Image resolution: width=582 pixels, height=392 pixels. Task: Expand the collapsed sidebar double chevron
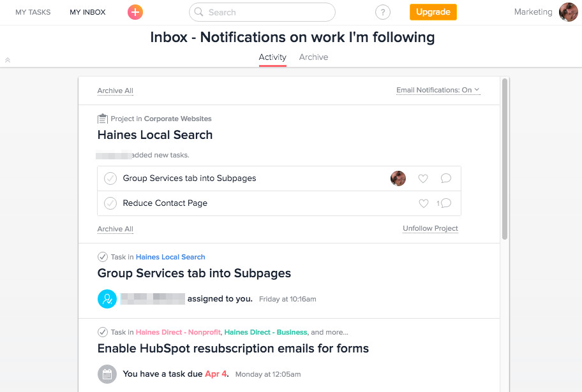[8, 60]
